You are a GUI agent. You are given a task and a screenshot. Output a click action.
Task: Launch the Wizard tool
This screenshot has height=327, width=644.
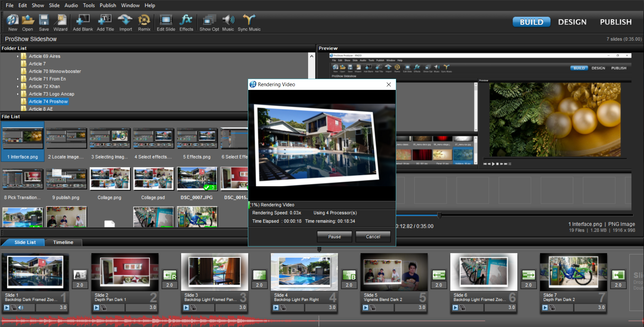pos(60,23)
